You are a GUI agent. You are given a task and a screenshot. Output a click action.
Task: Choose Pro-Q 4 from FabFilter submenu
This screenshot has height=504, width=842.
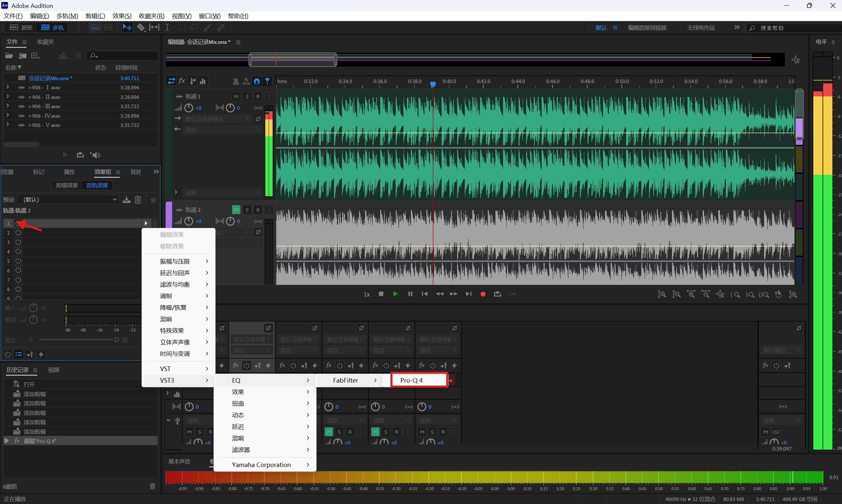(x=419, y=380)
